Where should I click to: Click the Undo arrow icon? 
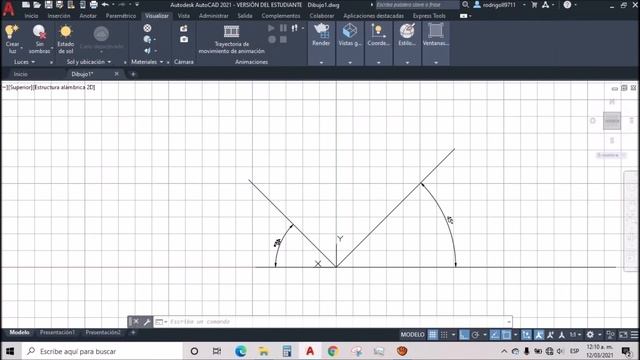click(x=105, y=5)
